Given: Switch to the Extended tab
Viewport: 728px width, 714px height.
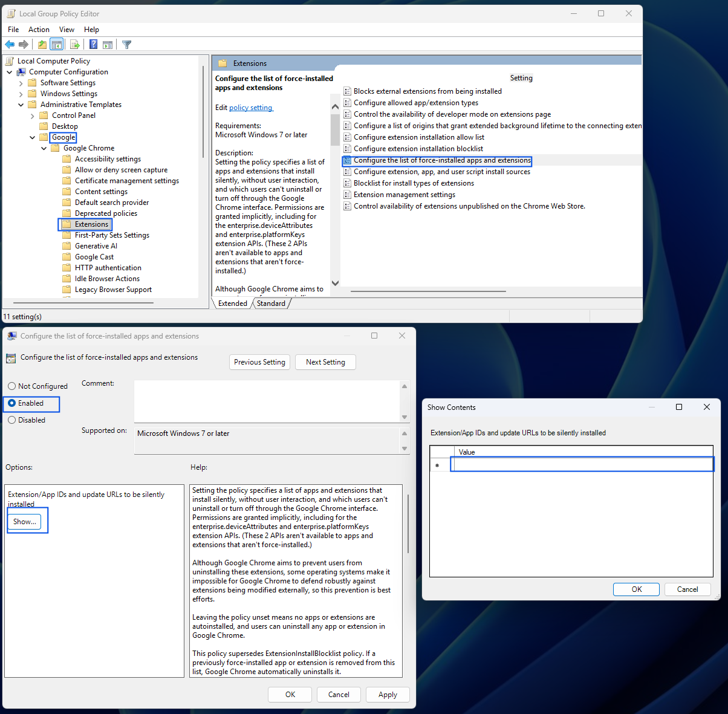Looking at the screenshot, I should (233, 303).
